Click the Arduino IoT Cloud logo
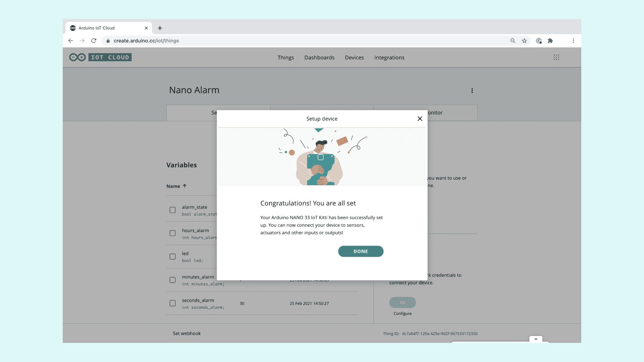Image resolution: width=644 pixels, height=362 pixels. pyautogui.click(x=100, y=57)
